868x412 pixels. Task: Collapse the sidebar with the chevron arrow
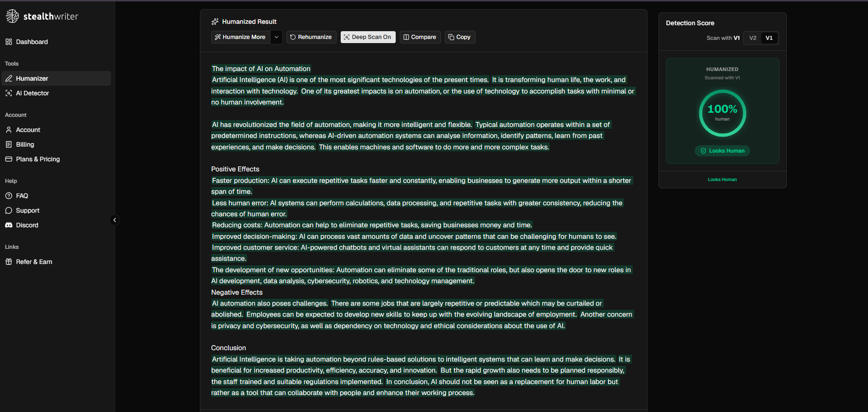(115, 220)
